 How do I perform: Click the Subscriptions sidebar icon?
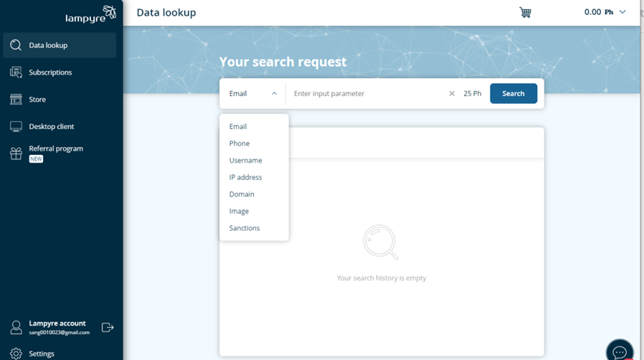coord(16,72)
